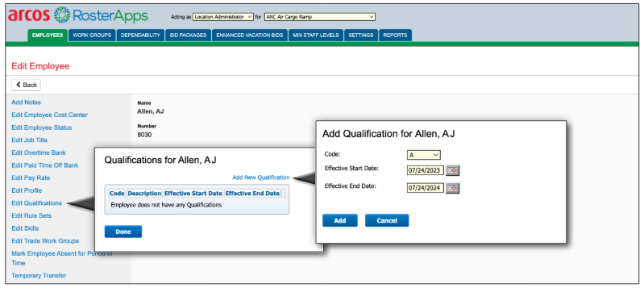Click the Effective Start Date input field
The width and height of the screenshot is (644, 292).
(426, 170)
